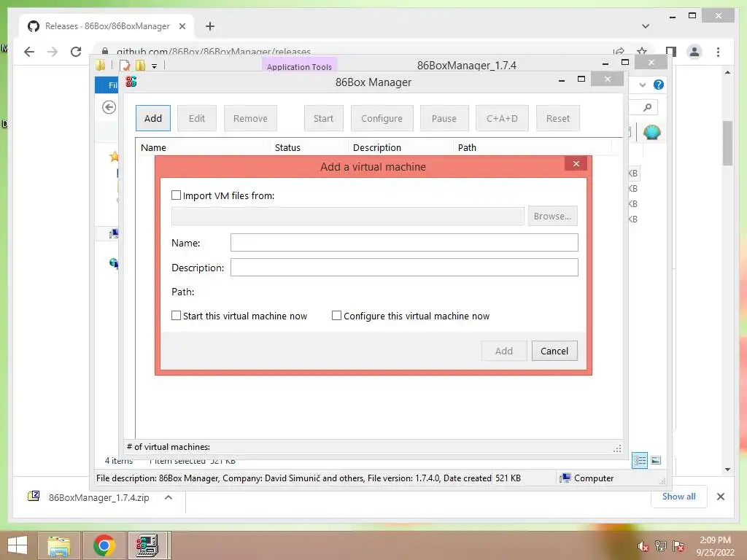Click the Edit toolbar button
The image size is (747, 560).
click(x=197, y=118)
